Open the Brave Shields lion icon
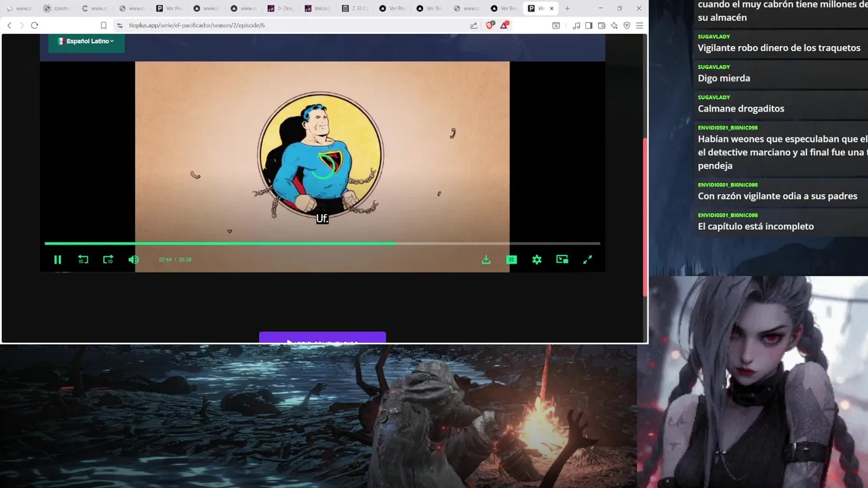Screen dimensions: 868x488 [x=490, y=25]
